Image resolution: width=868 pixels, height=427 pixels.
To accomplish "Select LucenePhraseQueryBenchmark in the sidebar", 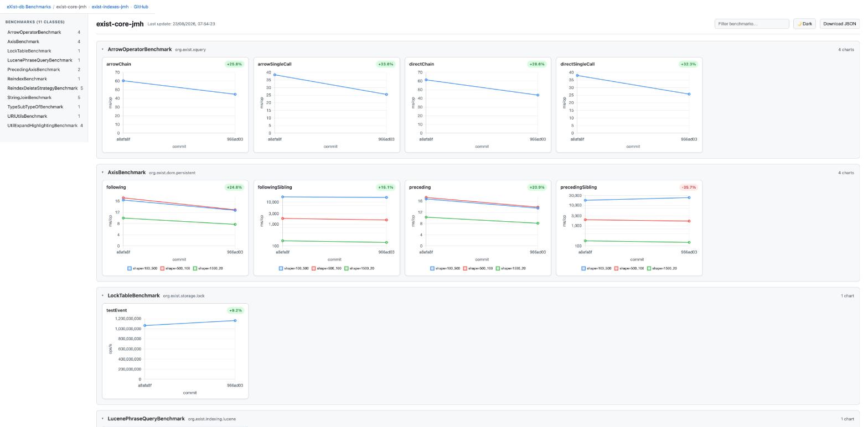I will [44, 60].
